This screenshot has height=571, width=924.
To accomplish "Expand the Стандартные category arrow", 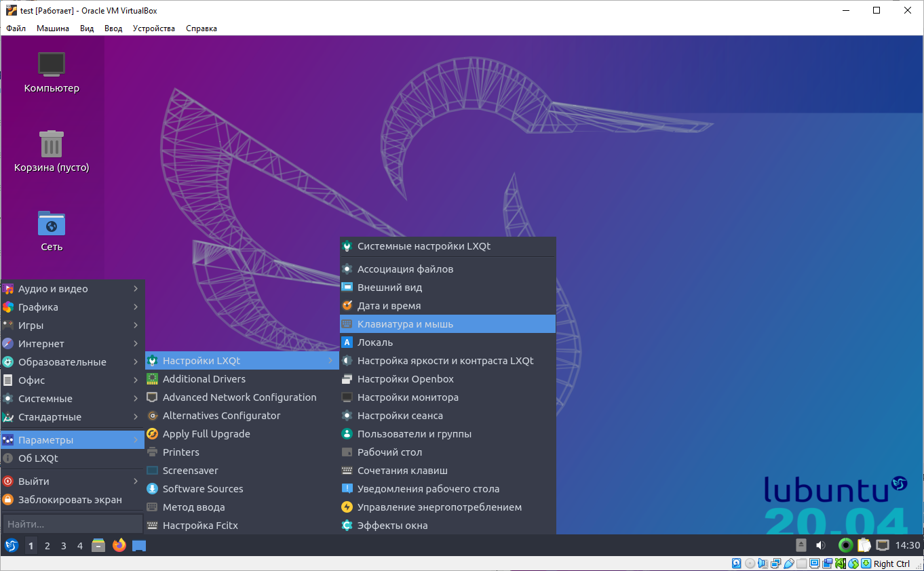I will 136,417.
